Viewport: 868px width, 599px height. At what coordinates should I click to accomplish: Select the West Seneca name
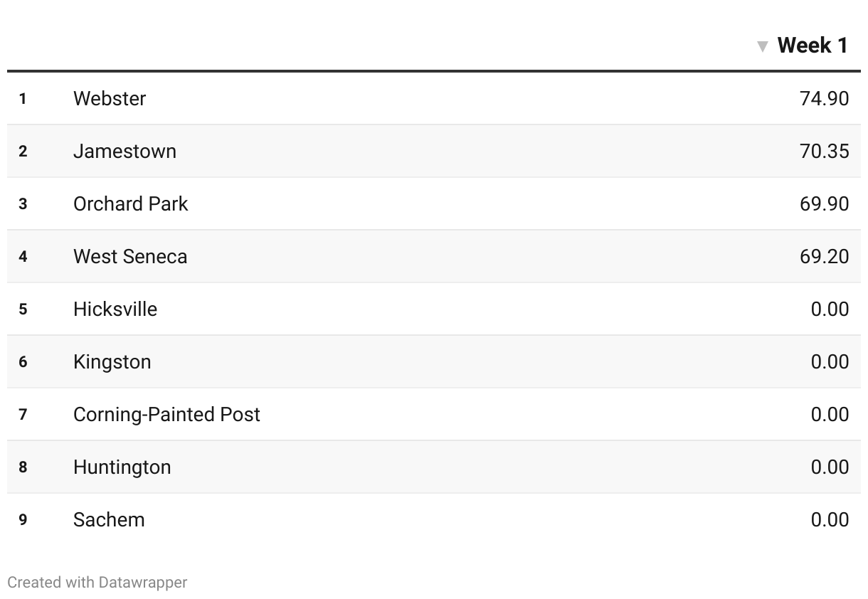point(130,256)
